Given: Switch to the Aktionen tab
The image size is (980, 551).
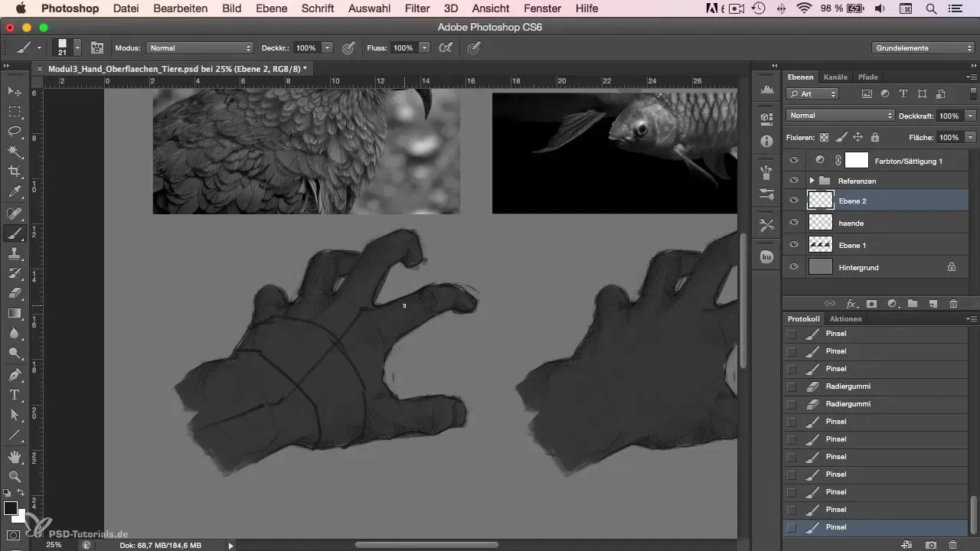Looking at the screenshot, I should click(x=845, y=318).
